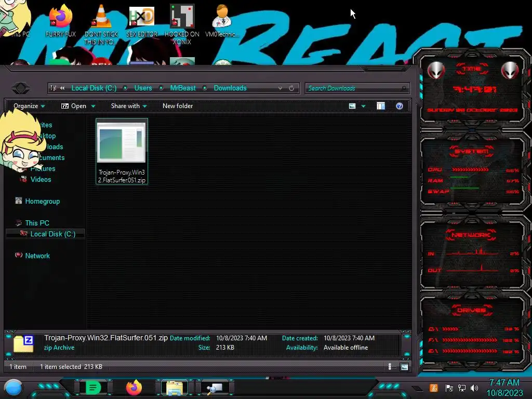
Task: Click the Homegroup icon in sidebar
Action: tap(19, 201)
